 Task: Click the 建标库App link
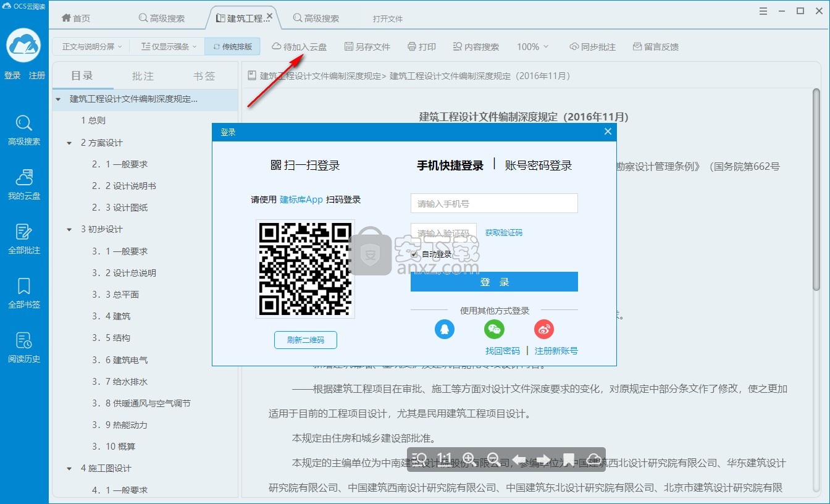click(301, 199)
